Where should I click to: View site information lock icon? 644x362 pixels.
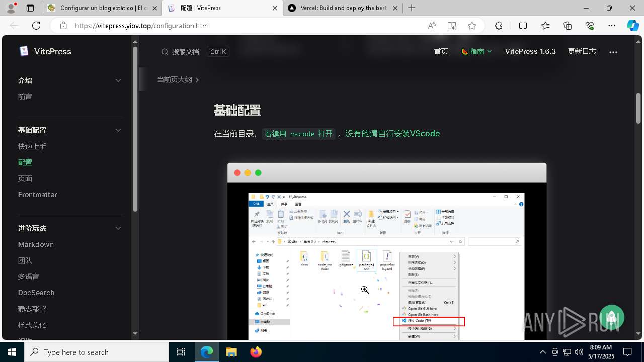tap(63, 26)
